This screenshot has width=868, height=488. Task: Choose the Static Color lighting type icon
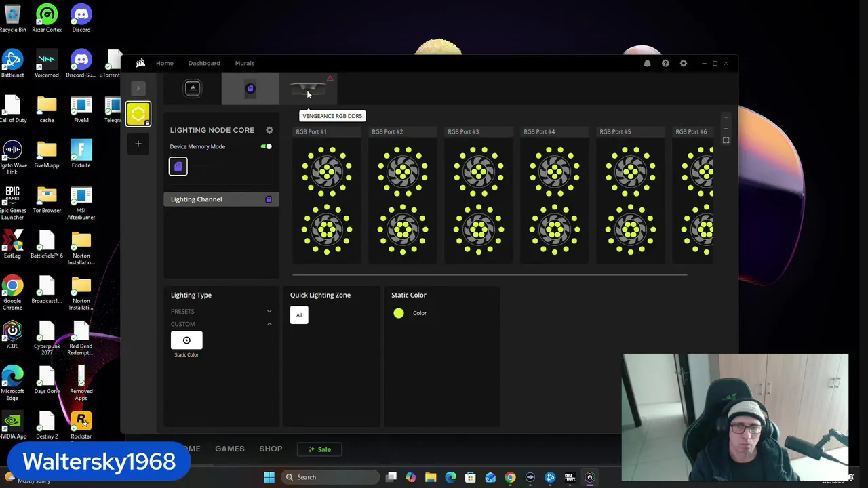click(x=186, y=340)
